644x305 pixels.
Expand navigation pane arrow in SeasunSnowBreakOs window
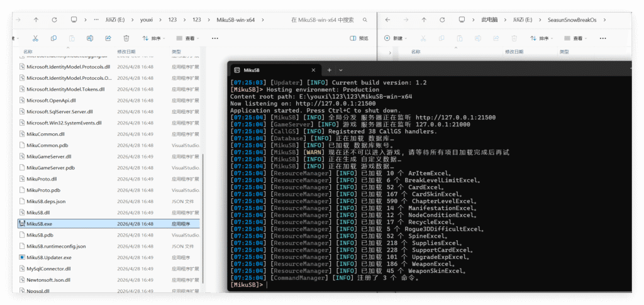[390, 53]
